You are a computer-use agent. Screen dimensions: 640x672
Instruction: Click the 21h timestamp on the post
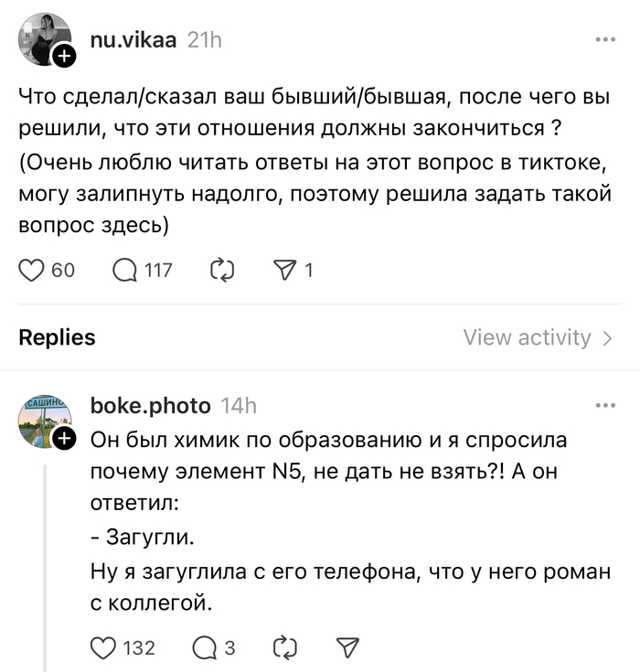204,39
